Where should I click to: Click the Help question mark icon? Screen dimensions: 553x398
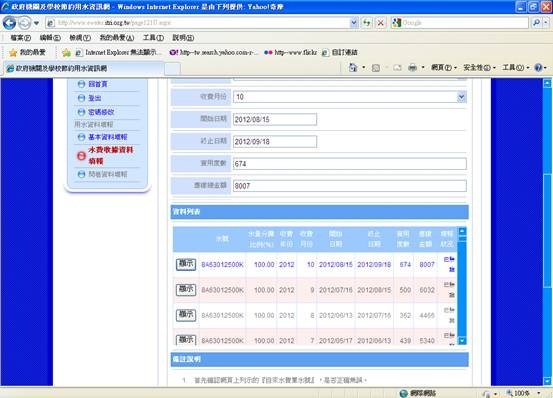pos(538,67)
